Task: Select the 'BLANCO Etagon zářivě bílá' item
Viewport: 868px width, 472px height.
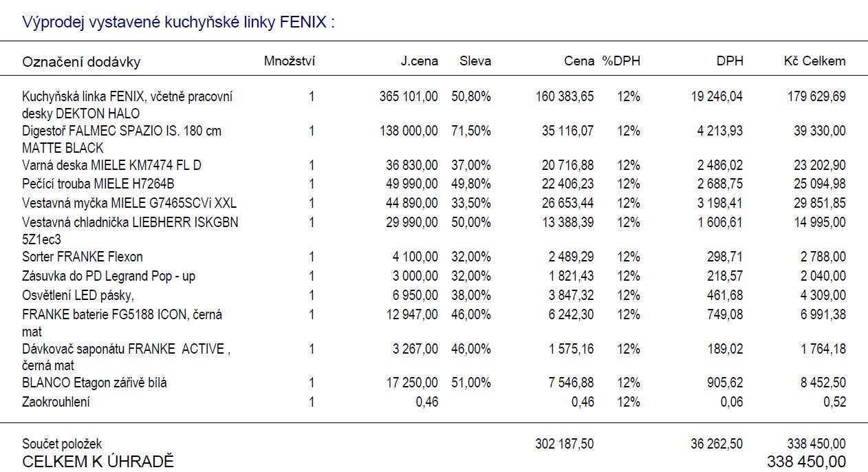Action: click(x=94, y=383)
